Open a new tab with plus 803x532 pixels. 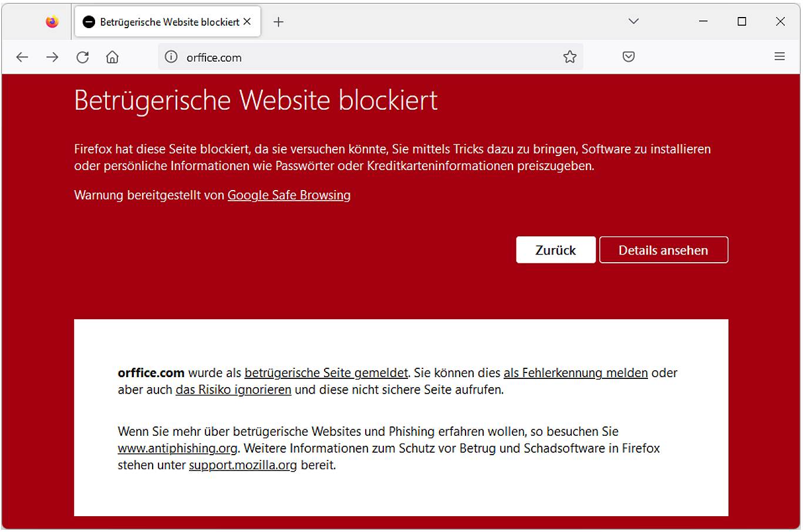(x=278, y=22)
